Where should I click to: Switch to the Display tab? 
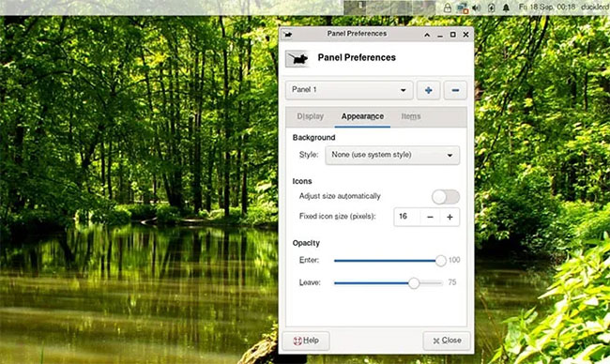310,116
